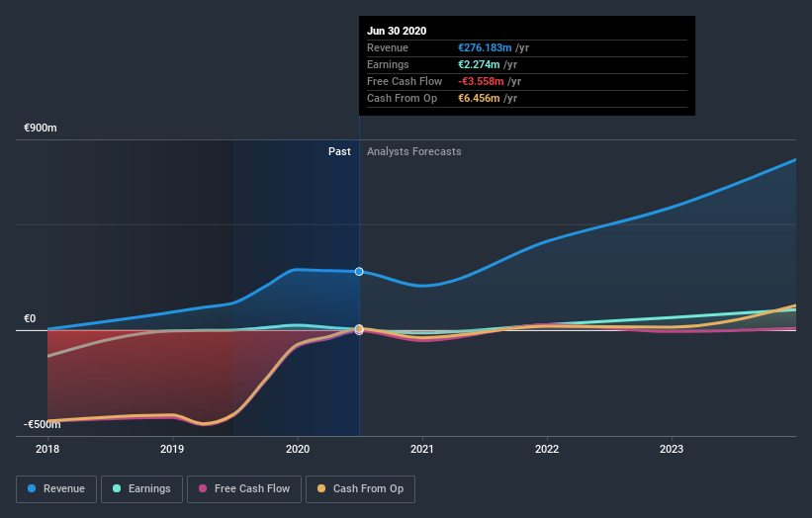Select the Revenue data point marker at Jun 2020
Viewport: 812px width, 518px height.
tap(359, 272)
